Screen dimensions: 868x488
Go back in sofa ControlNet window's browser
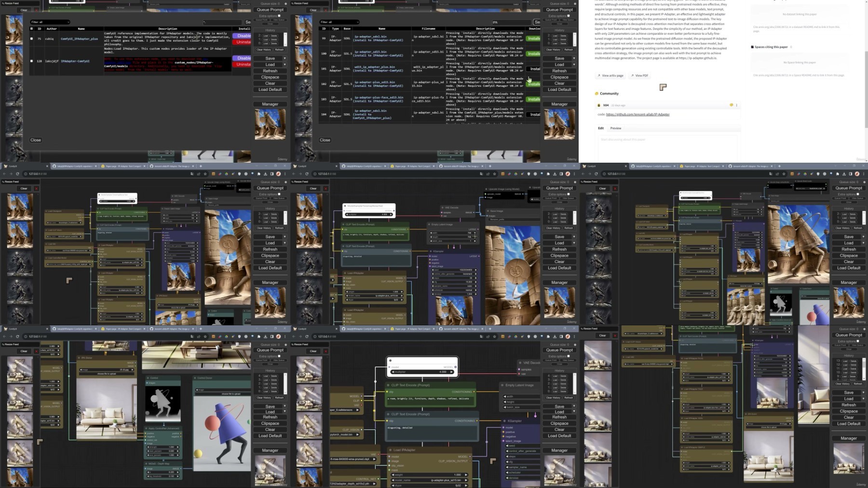click(5, 336)
